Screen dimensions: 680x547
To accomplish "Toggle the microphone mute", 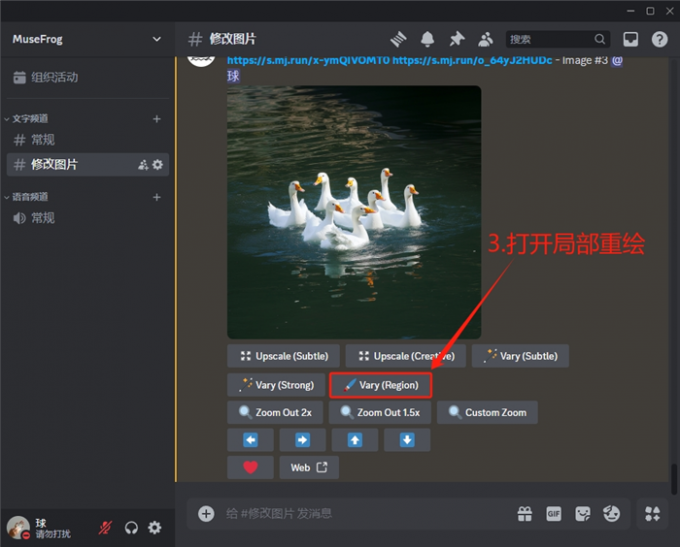I will click(x=105, y=528).
